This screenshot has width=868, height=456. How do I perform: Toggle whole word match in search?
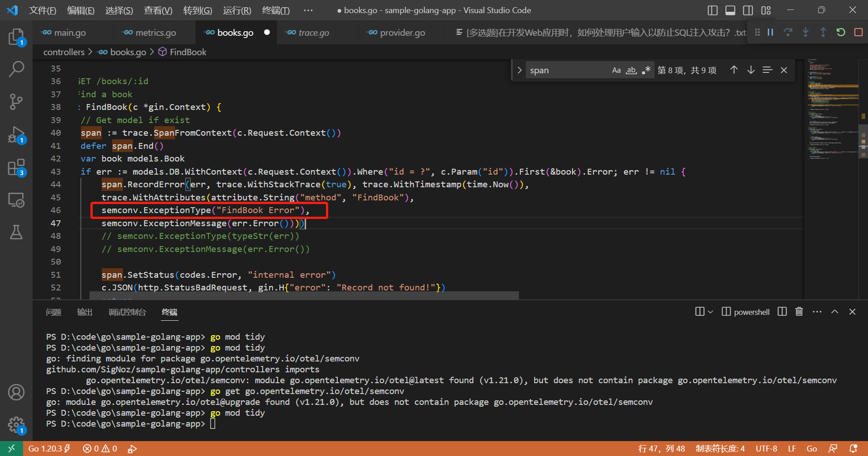click(631, 70)
